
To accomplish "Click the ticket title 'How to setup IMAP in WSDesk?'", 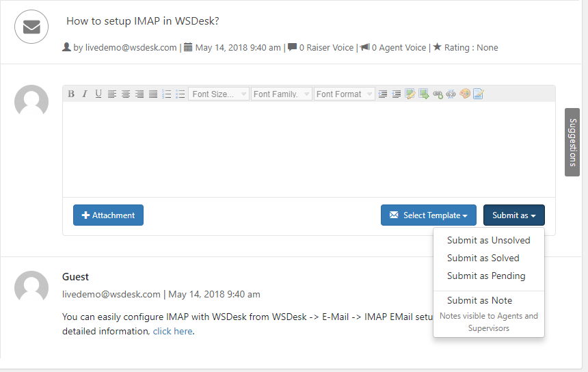I will pyautogui.click(x=142, y=21).
